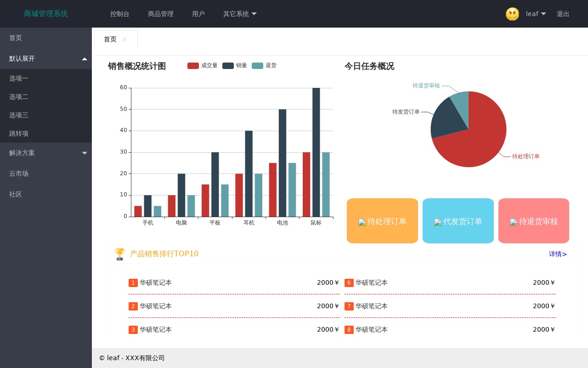Screen dimensions: 588x368
Task: Click the 耳机 销量 bar at 40
Action: 249,173
